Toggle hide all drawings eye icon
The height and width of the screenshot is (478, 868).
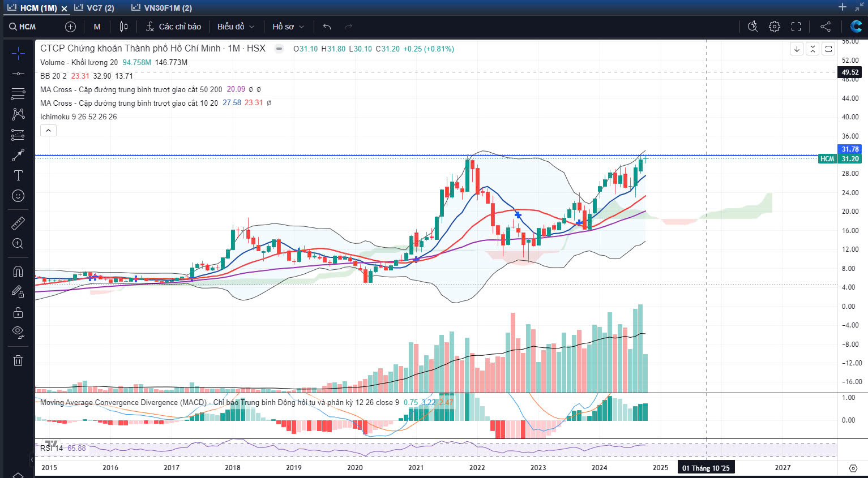18,332
